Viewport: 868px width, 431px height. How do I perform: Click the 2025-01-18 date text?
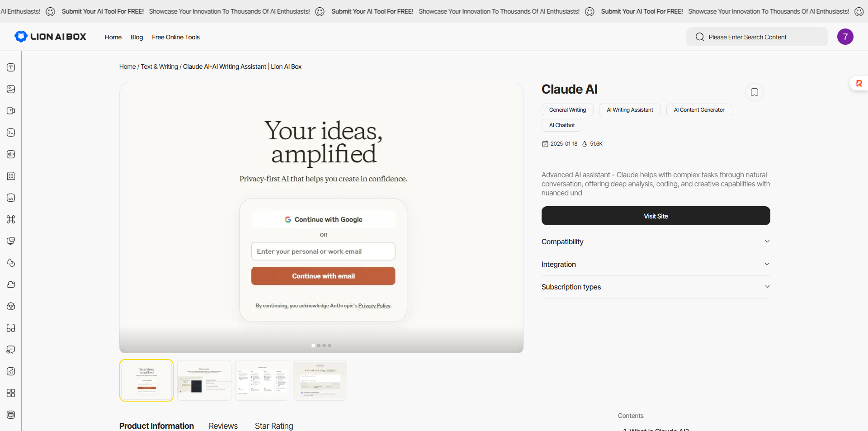564,144
